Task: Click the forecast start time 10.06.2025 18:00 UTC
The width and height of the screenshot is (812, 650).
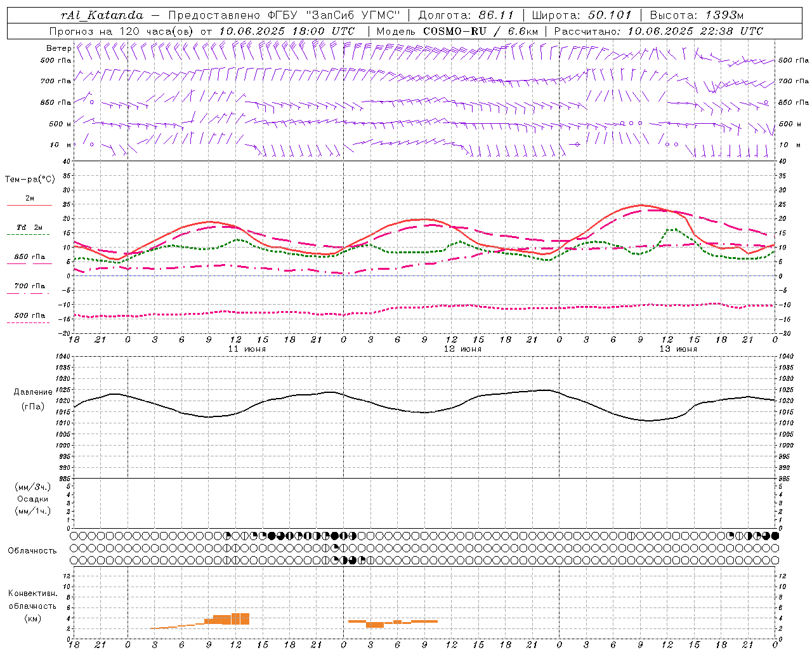Action: pyautogui.click(x=287, y=31)
